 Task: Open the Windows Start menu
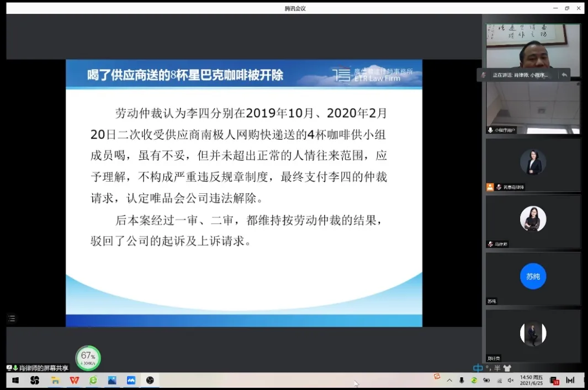(x=15, y=380)
